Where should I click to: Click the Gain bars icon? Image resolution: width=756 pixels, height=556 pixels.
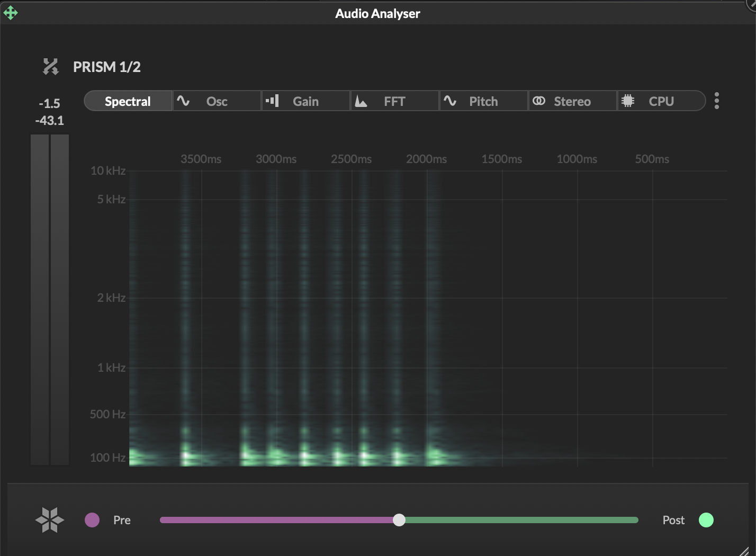click(272, 100)
